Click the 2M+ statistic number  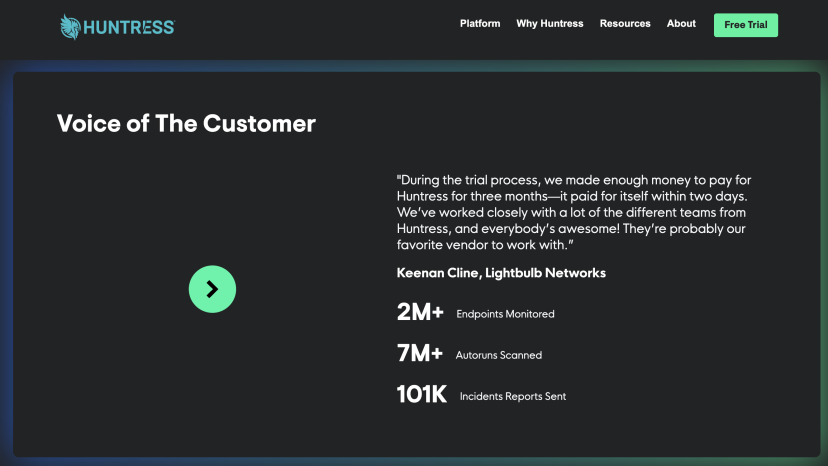point(420,312)
